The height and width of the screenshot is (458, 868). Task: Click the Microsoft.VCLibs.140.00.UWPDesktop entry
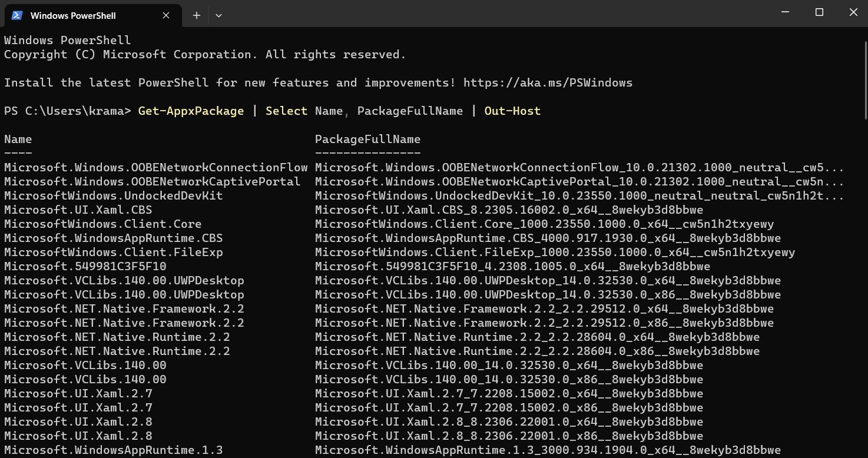tap(124, 280)
